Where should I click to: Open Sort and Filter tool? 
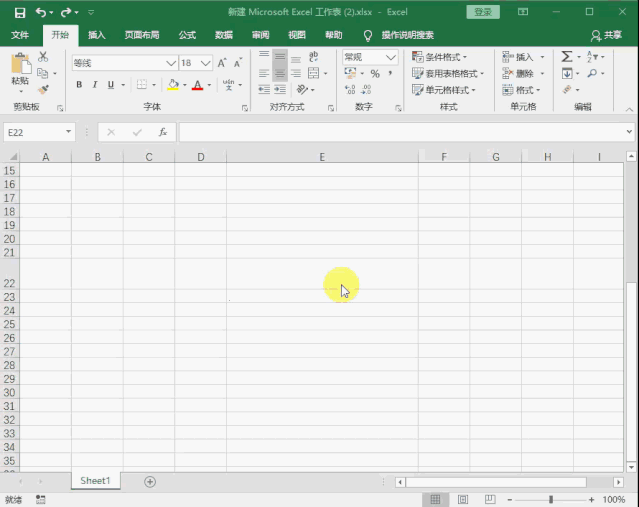tap(592, 57)
